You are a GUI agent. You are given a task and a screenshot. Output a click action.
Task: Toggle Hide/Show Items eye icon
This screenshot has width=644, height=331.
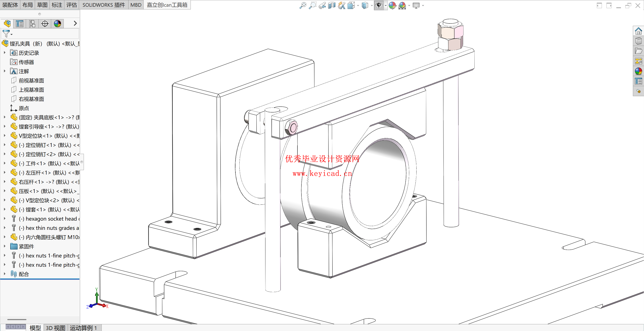point(379,5)
